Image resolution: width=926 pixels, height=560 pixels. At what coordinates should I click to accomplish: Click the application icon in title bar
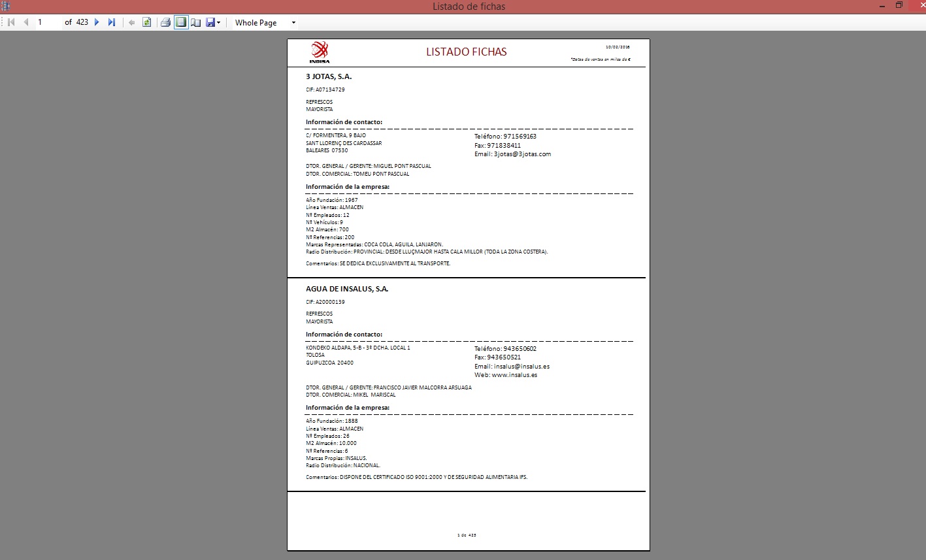pyautogui.click(x=5, y=6)
